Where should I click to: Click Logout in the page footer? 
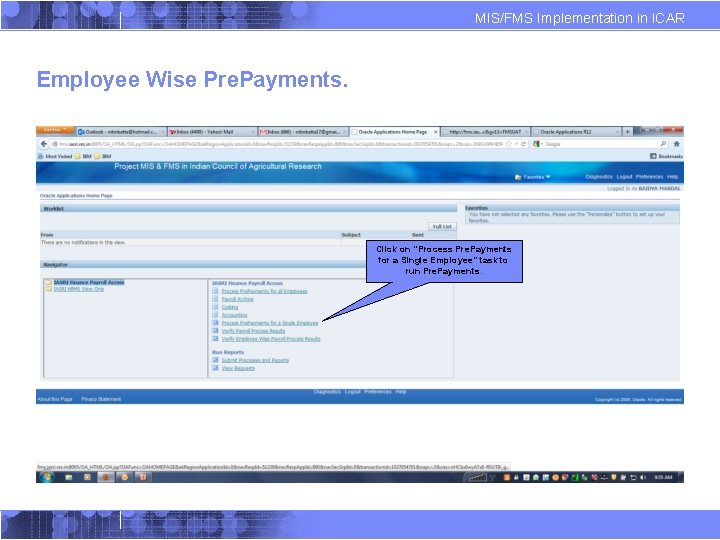click(x=352, y=392)
